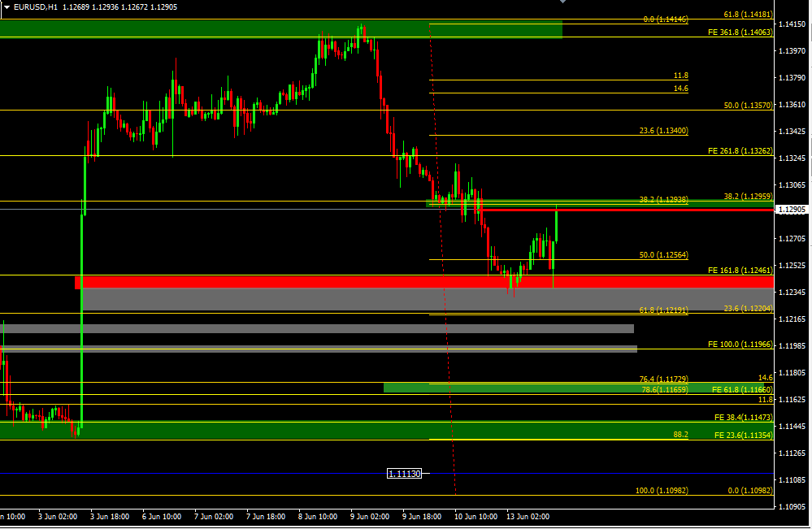812x529 pixels.
Task: Select the FE 61.8 (1.11660) label
Action: pos(742,390)
